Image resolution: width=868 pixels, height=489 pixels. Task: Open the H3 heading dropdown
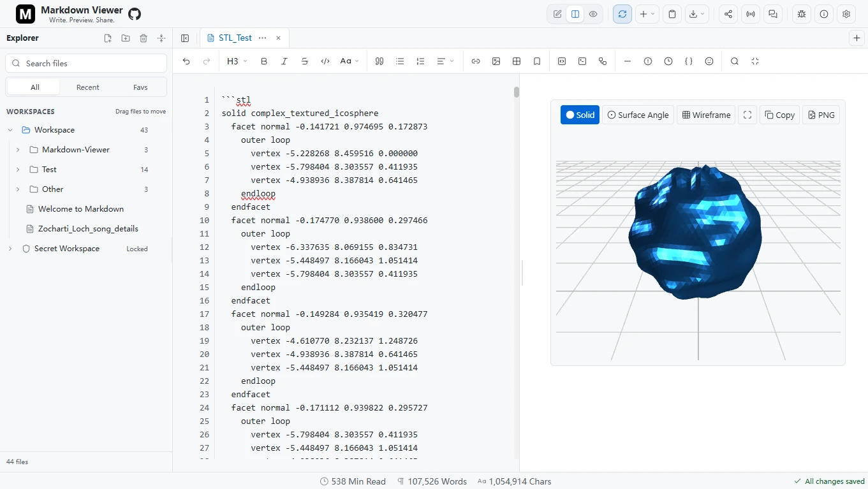pyautogui.click(x=237, y=61)
